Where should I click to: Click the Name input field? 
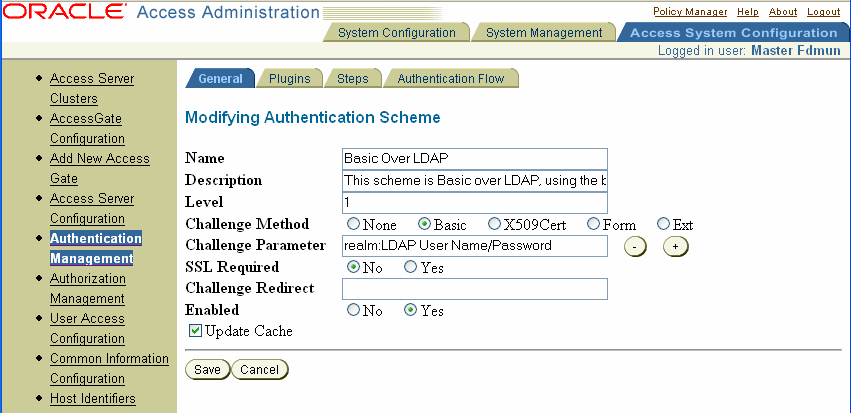tap(474, 158)
